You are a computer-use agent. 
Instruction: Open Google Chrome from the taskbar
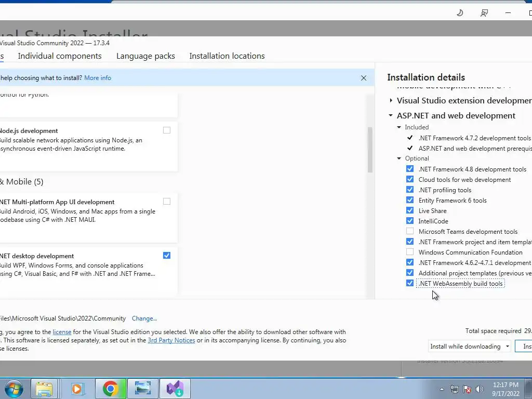click(110, 389)
